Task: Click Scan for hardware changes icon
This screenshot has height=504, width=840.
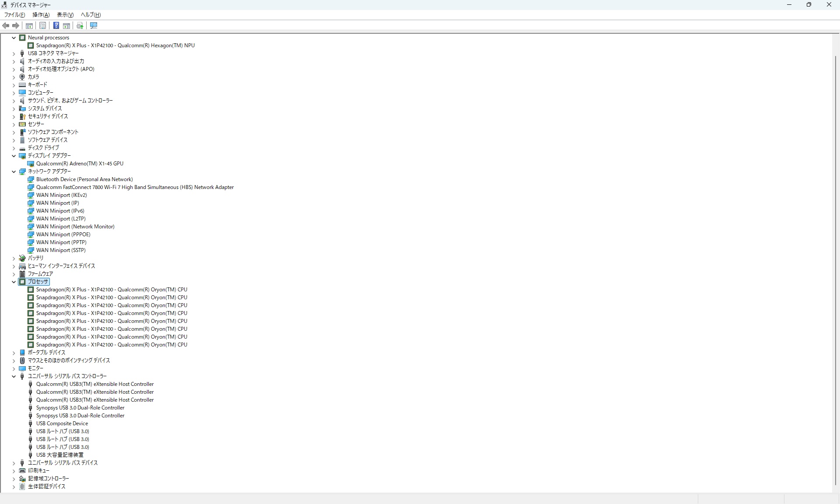Action: [x=94, y=26]
